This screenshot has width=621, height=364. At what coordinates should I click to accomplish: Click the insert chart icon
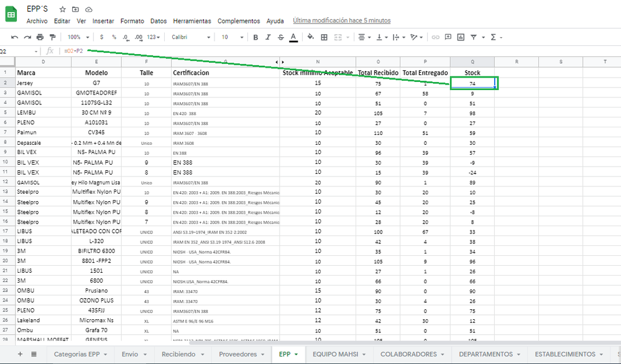pyautogui.click(x=461, y=37)
